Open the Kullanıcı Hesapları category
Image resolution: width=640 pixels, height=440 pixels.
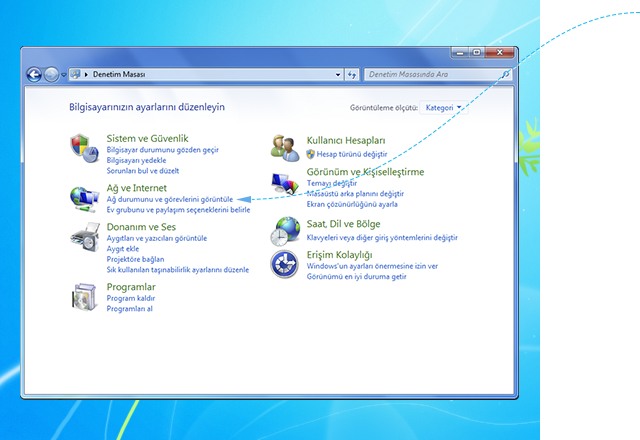[346, 140]
